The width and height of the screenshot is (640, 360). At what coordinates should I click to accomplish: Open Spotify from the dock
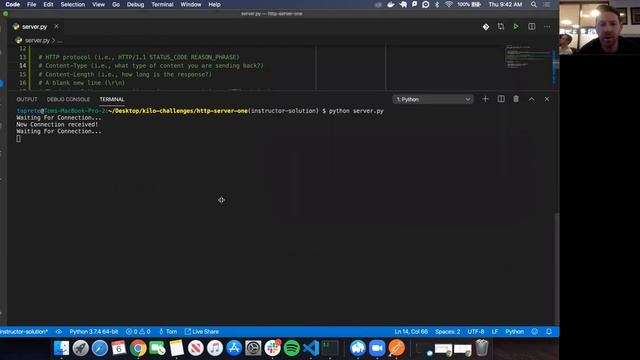click(x=291, y=348)
